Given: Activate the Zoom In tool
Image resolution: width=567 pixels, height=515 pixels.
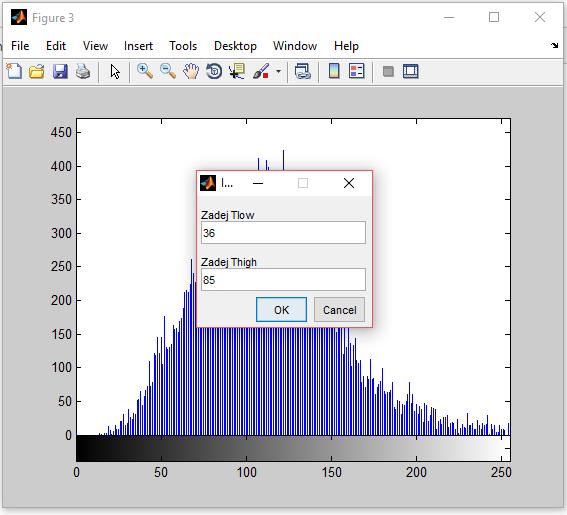Looking at the screenshot, I should pyautogui.click(x=145, y=71).
